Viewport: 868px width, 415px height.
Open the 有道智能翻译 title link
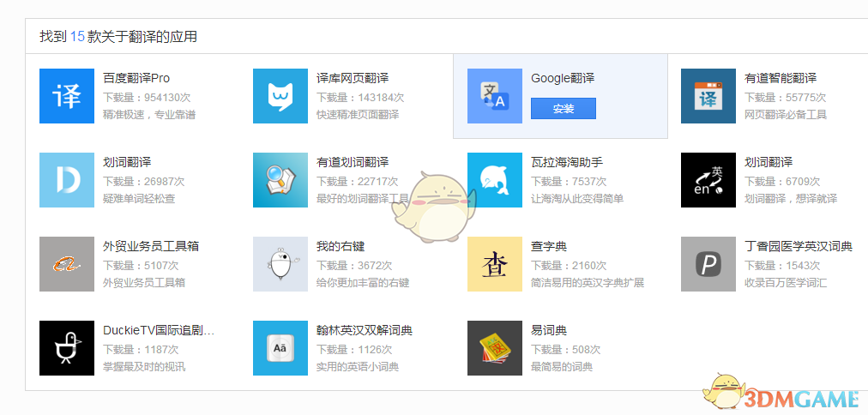781,78
